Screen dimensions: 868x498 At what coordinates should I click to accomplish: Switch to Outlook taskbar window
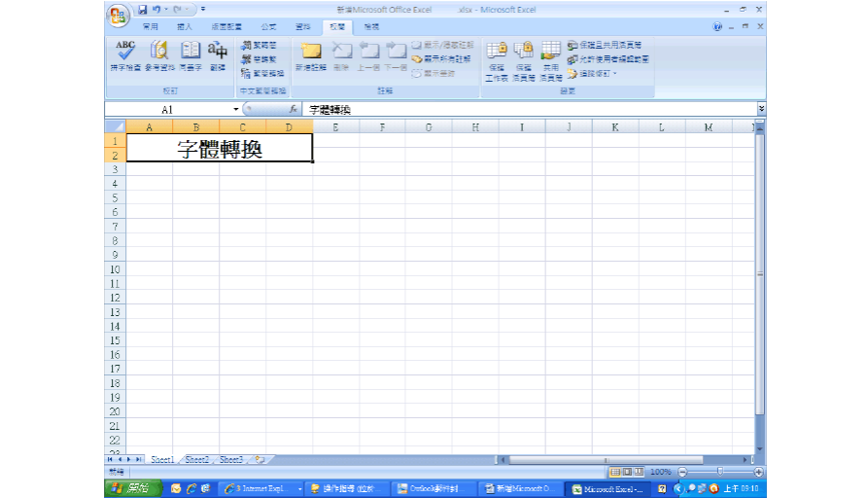click(434, 488)
